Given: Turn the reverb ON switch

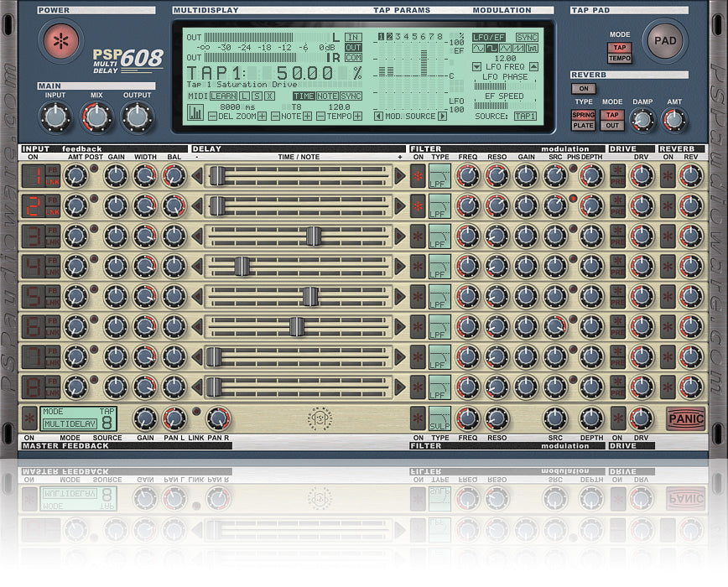Looking at the screenshot, I should pos(584,88).
